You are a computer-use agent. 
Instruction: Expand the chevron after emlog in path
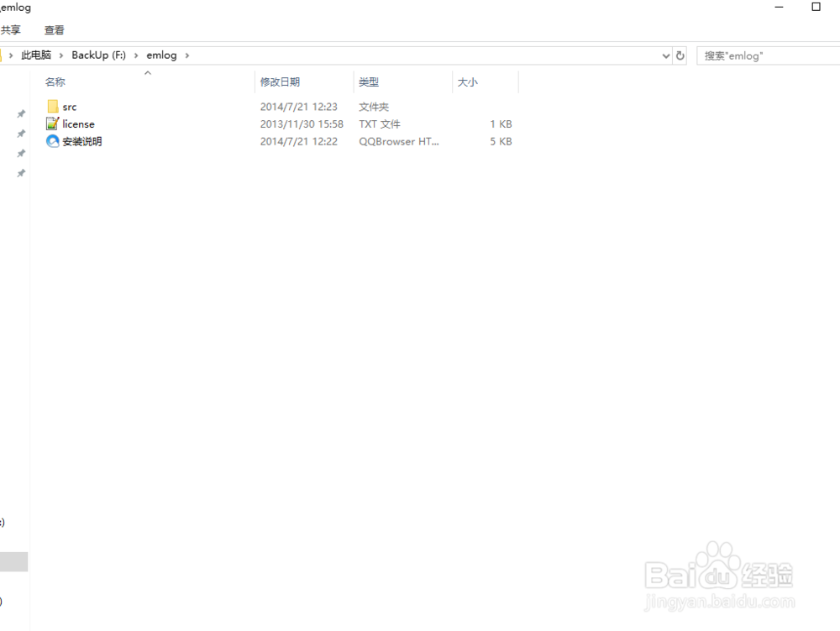coord(187,55)
